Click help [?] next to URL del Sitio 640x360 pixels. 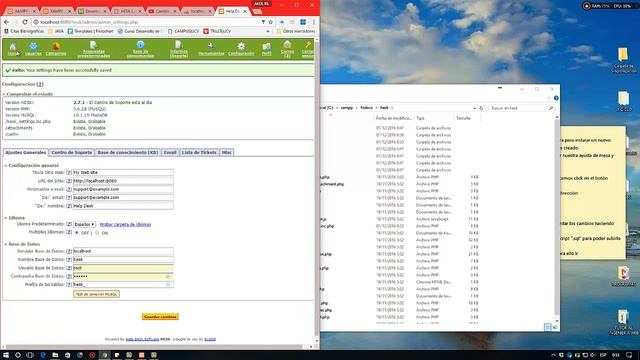click(x=69, y=181)
